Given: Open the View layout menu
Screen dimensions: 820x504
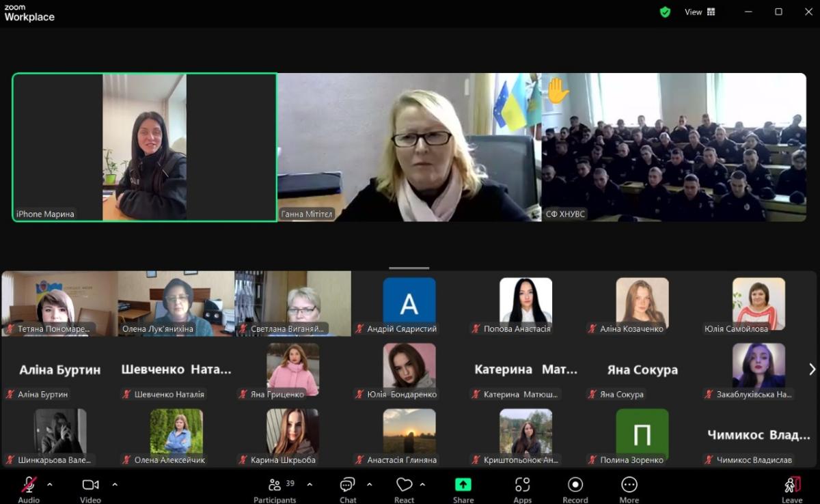Looking at the screenshot, I should (x=700, y=12).
